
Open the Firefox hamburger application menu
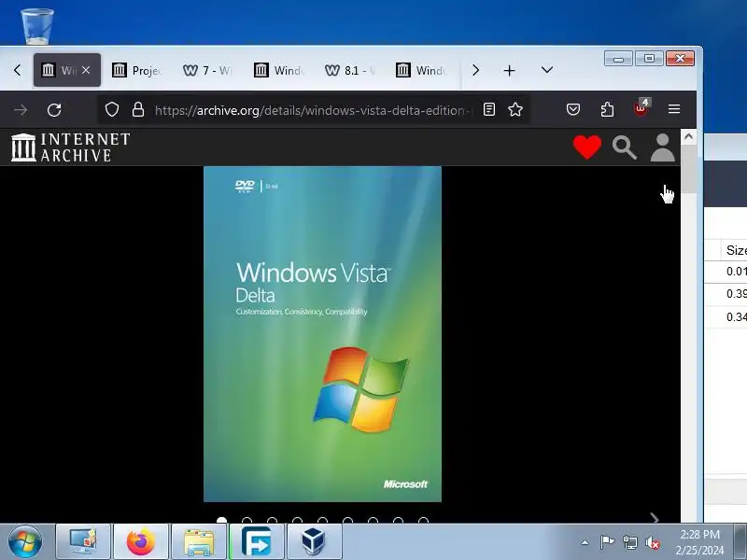point(673,109)
